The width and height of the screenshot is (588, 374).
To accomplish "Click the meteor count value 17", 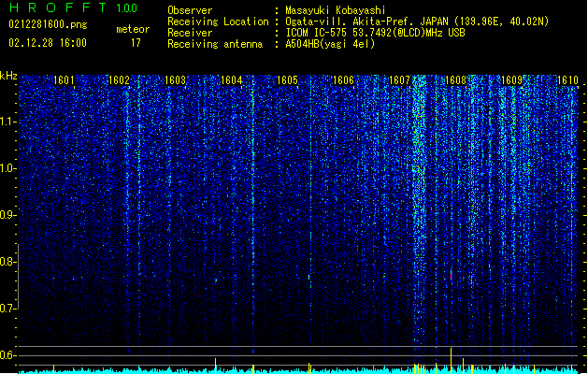I will (x=136, y=43).
